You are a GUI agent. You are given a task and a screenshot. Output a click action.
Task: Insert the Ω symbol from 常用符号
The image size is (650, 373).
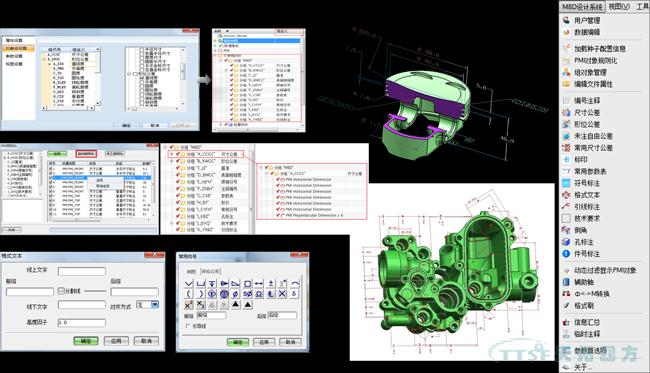point(259,294)
